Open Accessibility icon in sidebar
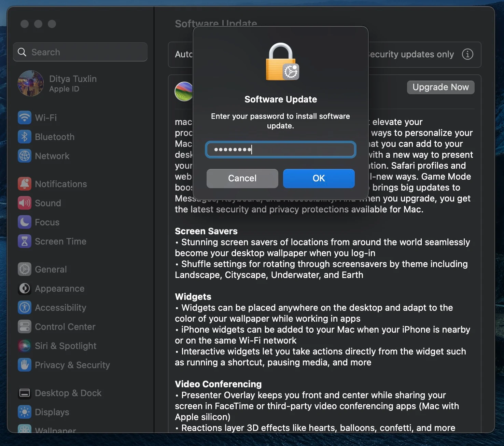 [x=25, y=308]
